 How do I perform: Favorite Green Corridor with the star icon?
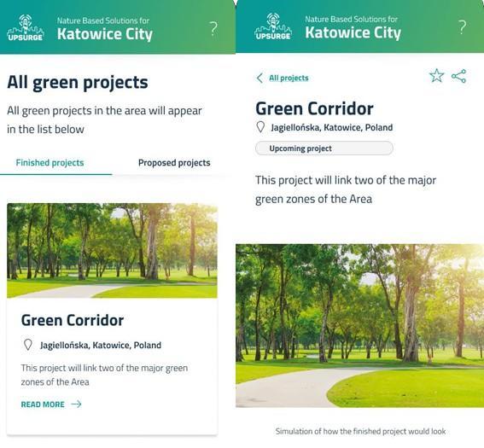(437, 76)
